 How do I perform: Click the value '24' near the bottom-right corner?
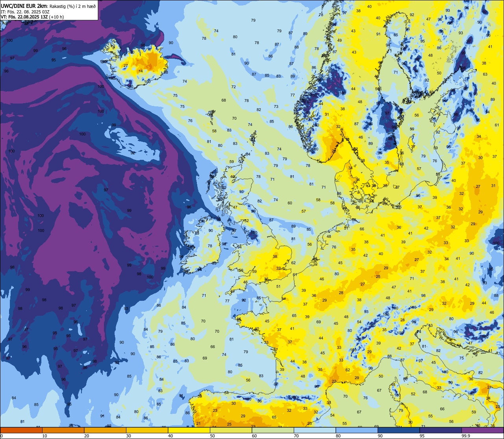coord(488,398)
